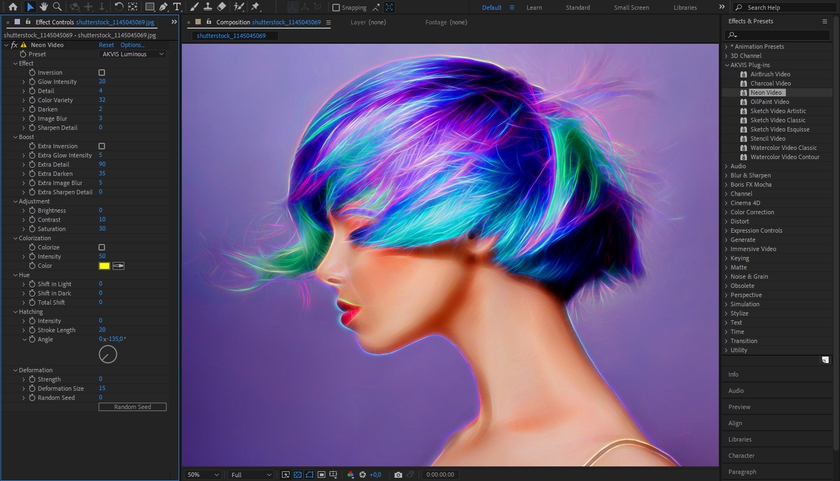Select the Eraser tool
Screen dimensions: 840x481
click(221, 7)
